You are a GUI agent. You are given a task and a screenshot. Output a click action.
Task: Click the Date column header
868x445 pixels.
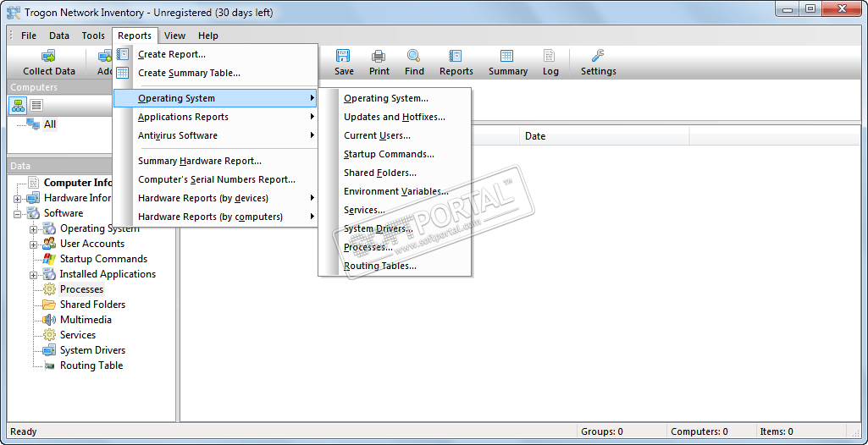[x=604, y=136]
